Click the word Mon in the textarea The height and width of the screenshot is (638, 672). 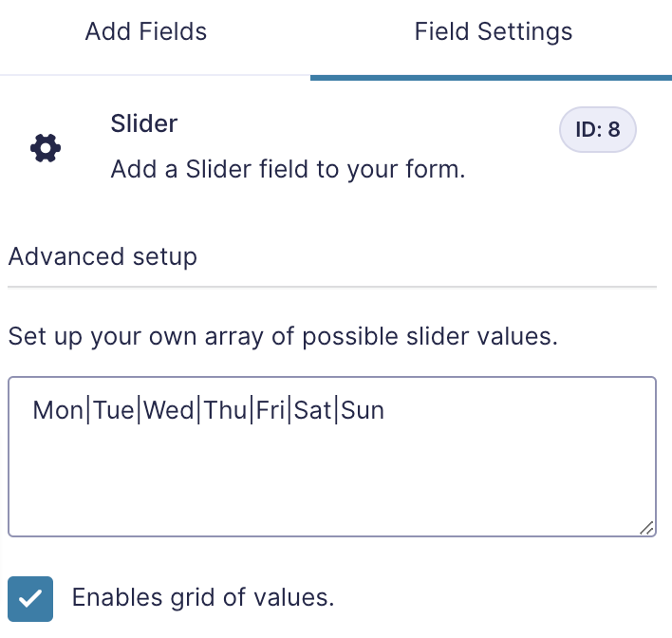[x=58, y=410]
